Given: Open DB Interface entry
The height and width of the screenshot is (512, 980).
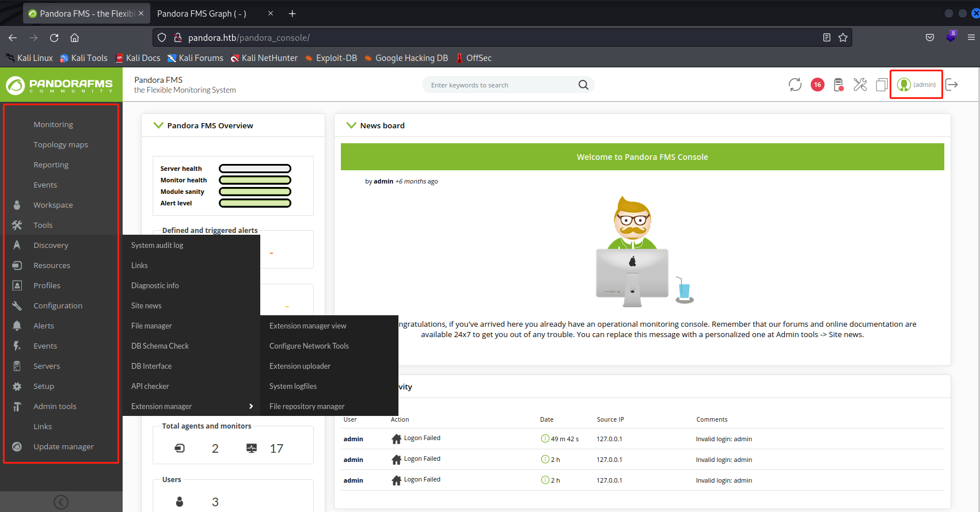Looking at the screenshot, I should click(x=151, y=366).
